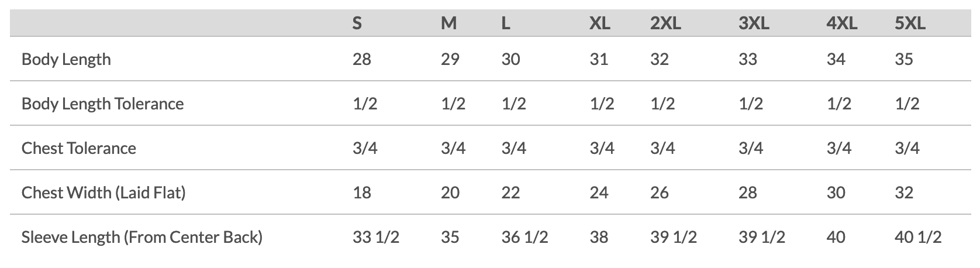Click the Chest Width (Laid Flat) label
Screen dimensions: 980x268
[103, 193]
